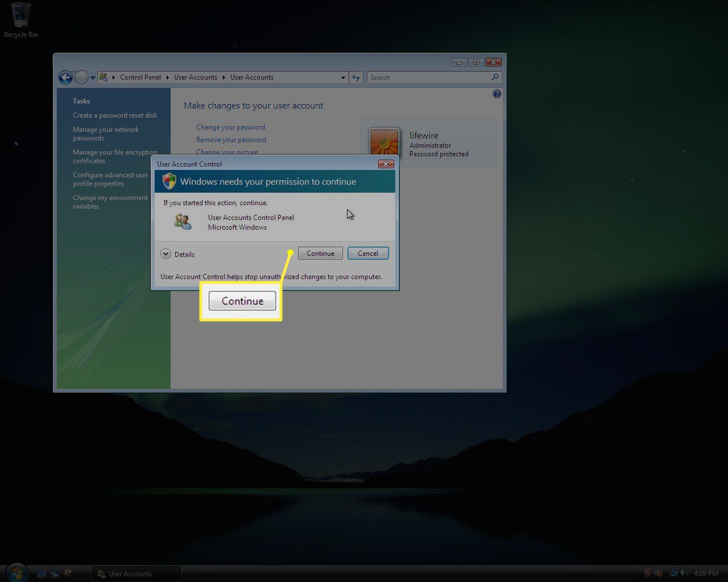Go back with the Control Panel back arrow
This screenshot has width=728, height=582.
click(65, 77)
